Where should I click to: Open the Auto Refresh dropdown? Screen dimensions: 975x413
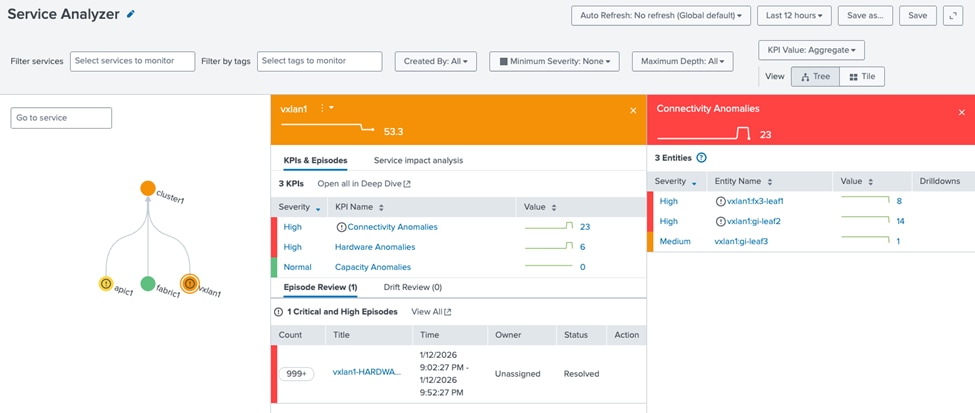tap(661, 16)
